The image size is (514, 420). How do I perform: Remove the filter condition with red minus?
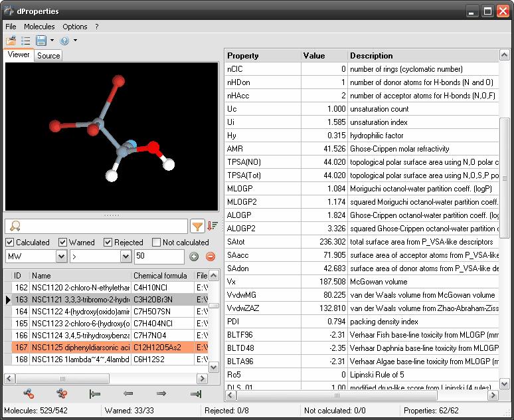(210, 257)
